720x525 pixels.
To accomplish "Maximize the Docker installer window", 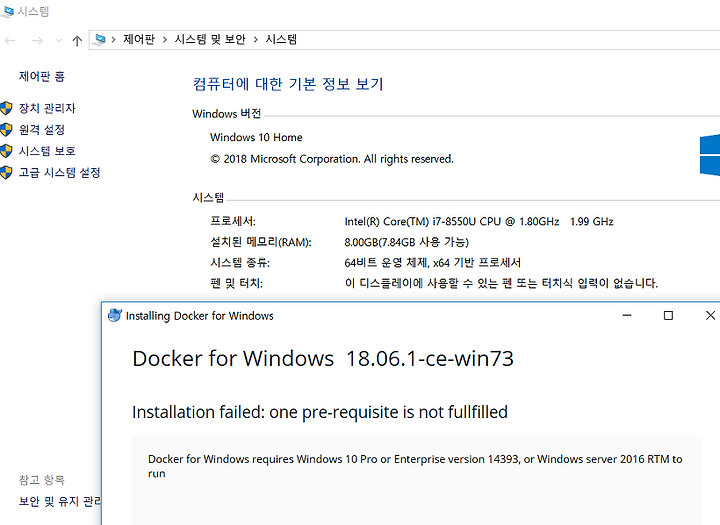I will [669, 316].
